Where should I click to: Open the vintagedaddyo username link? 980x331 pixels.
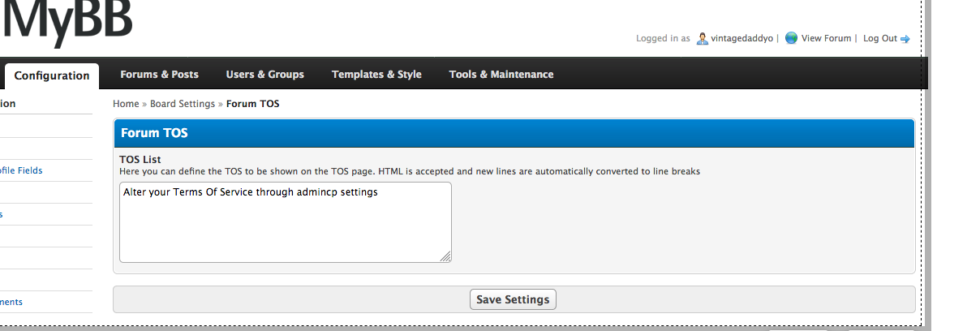pyautogui.click(x=742, y=38)
